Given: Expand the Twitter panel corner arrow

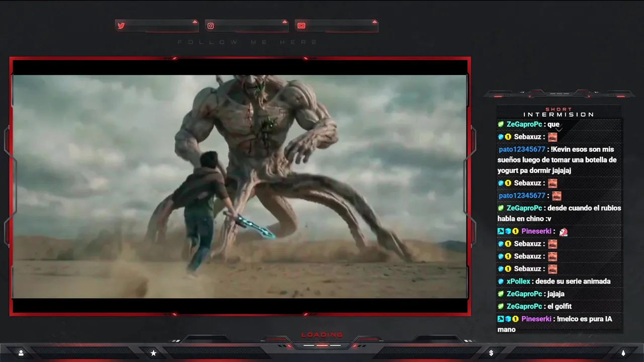Looking at the screenshot, I should 195,22.
